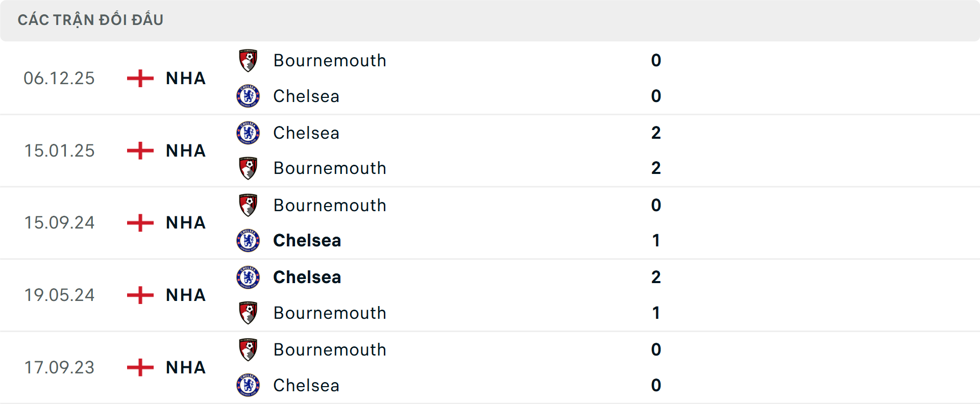The image size is (980, 404).
Task: Click the score 1 next to bold Chelsea
Action: tap(656, 240)
